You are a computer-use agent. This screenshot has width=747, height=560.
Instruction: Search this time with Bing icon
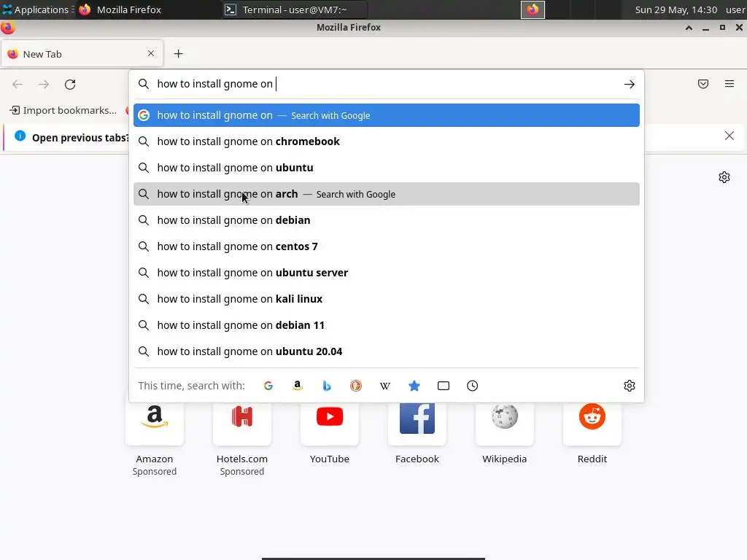click(x=327, y=386)
